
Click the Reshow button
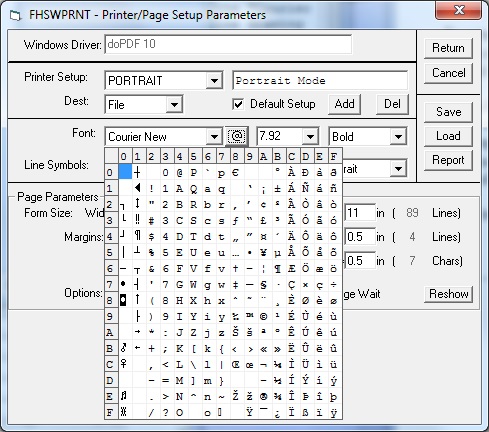pos(448,294)
